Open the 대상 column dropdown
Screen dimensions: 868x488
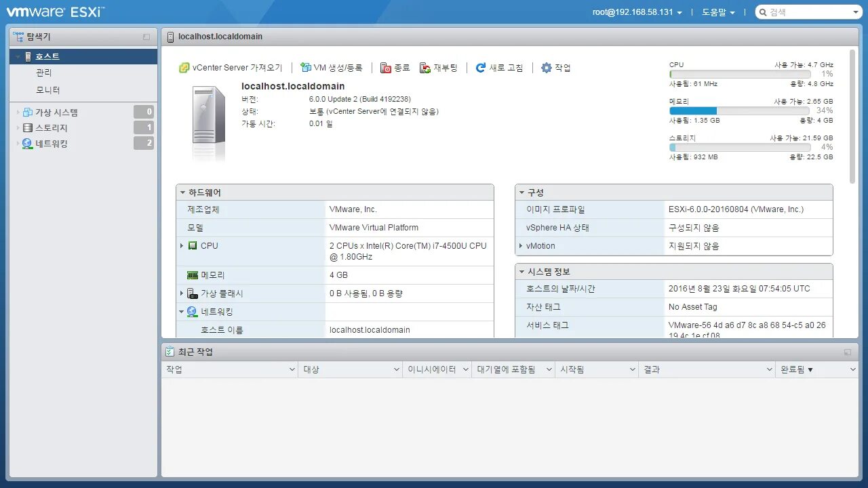click(397, 369)
